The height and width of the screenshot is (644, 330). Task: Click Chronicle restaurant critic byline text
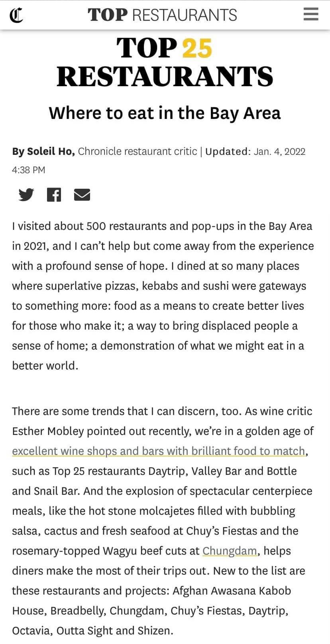[x=137, y=152]
